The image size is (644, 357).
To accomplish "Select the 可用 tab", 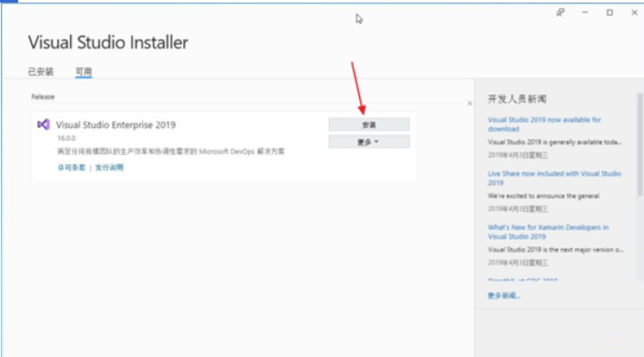I will (83, 72).
